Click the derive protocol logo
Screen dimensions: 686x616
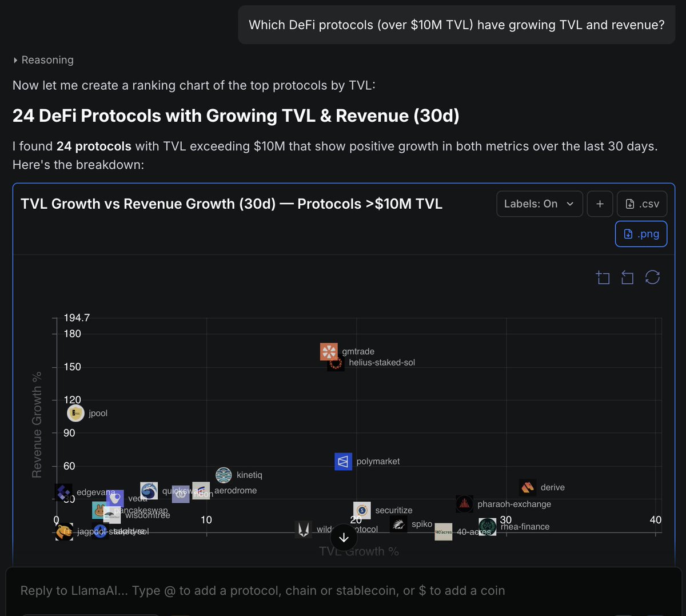click(x=527, y=487)
